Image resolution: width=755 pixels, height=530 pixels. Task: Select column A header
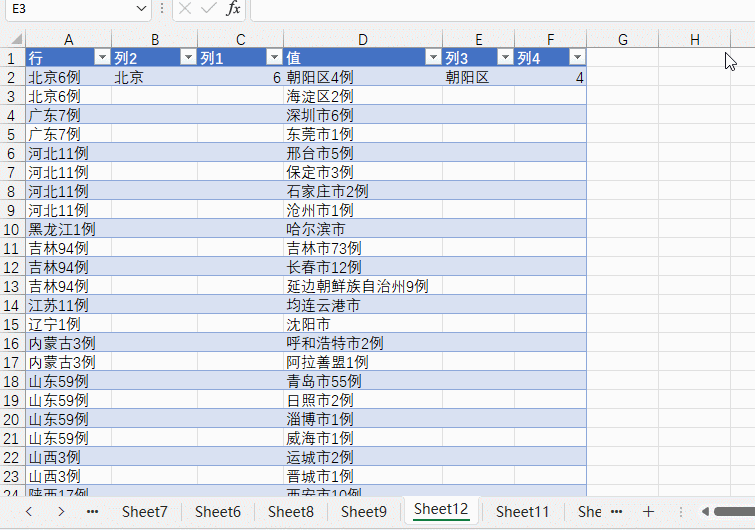[68, 39]
